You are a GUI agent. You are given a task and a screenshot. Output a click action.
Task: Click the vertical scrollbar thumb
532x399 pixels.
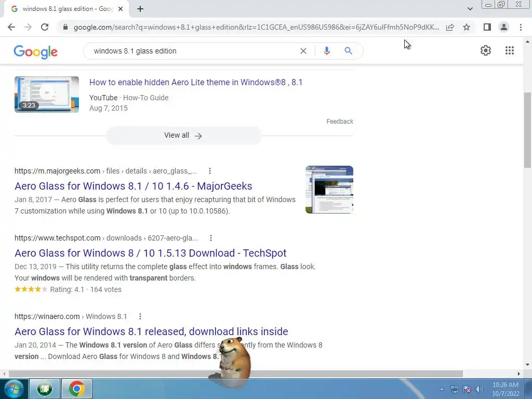(x=527, y=130)
